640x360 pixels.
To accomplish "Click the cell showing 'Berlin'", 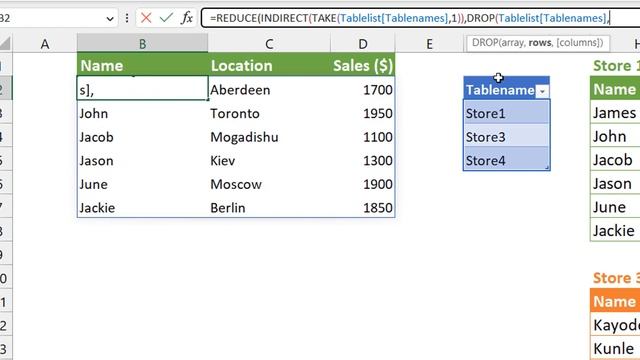I will click(x=269, y=208).
